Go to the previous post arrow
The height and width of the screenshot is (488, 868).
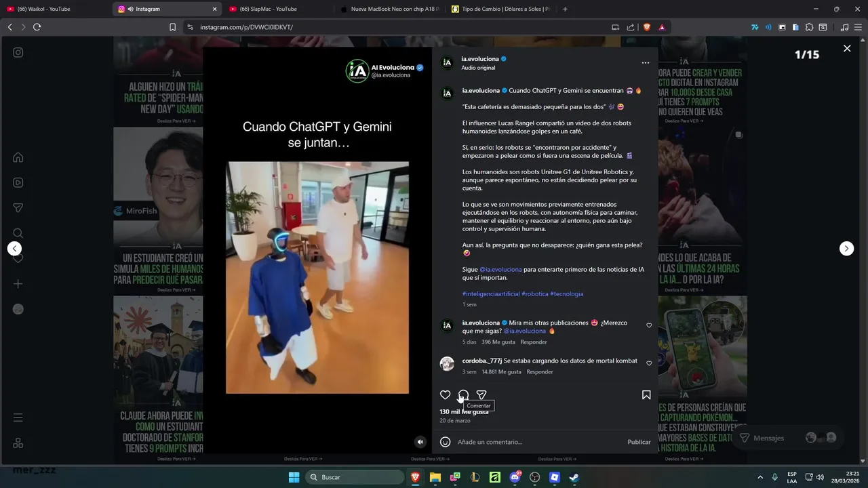15,249
